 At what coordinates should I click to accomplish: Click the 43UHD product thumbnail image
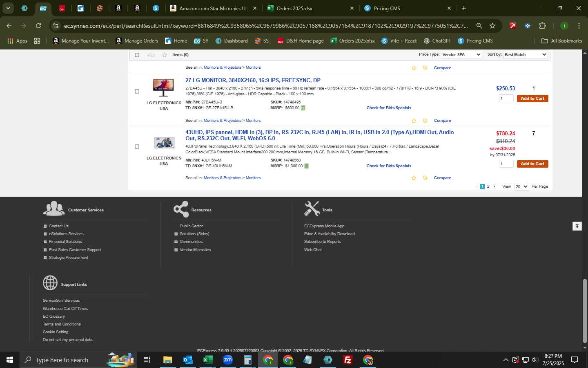164,143
